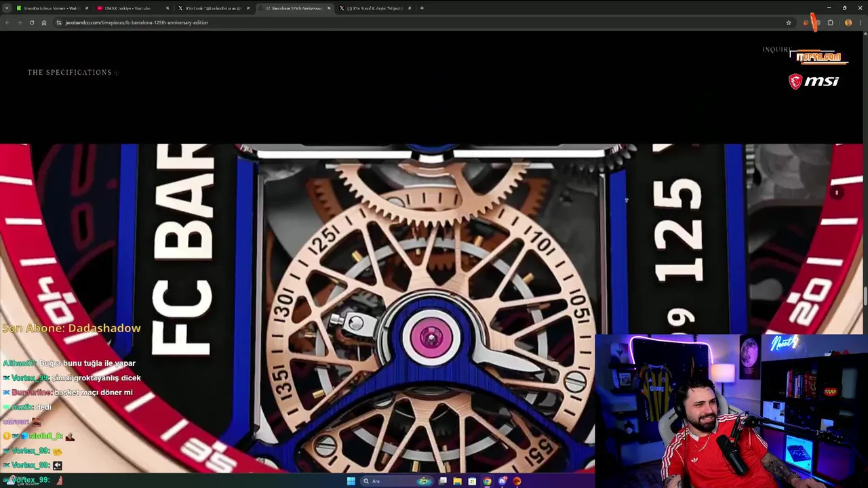Open Microsoft Store from the taskbar
Viewport: 868px width, 488px height.
coord(472,481)
